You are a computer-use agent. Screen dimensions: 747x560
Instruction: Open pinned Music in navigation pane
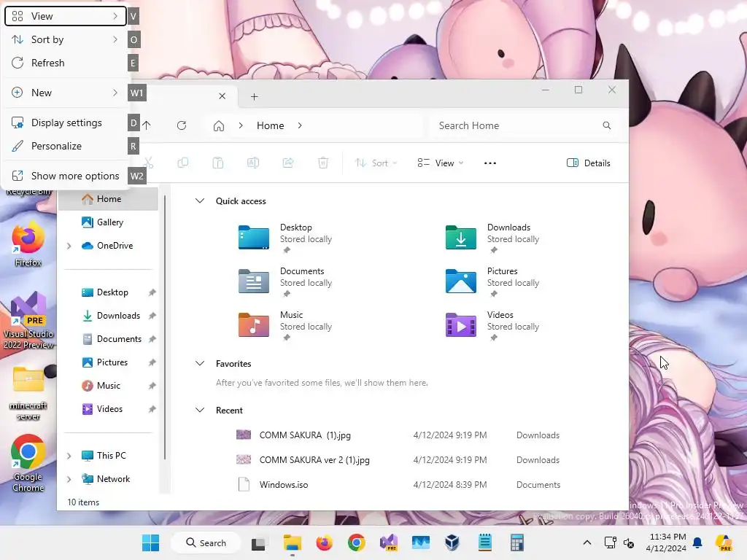click(x=109, y=386)
